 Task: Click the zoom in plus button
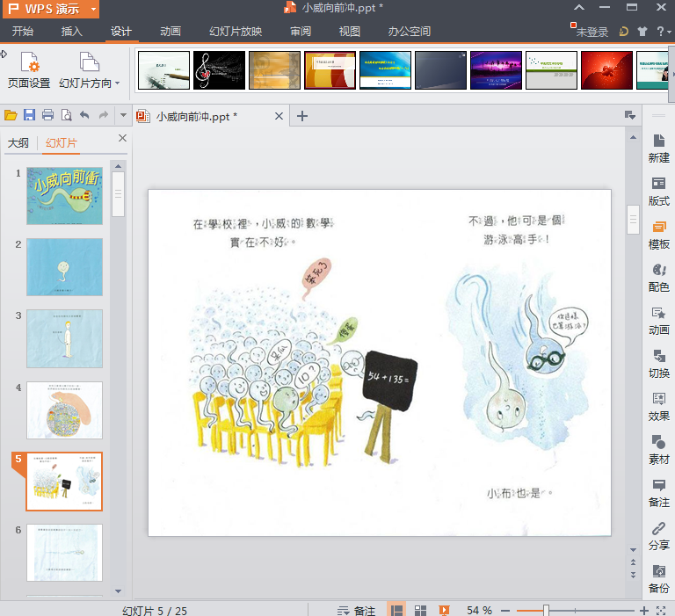(644, 611)
